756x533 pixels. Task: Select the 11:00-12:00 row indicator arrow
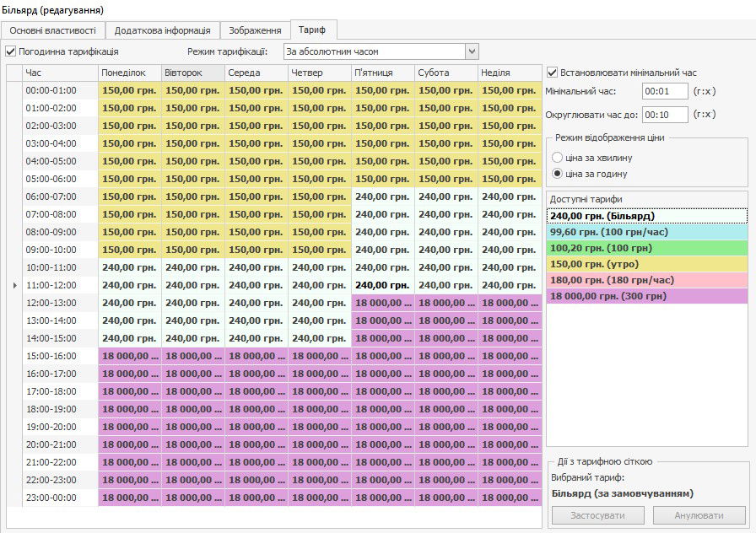click(13, 285)
